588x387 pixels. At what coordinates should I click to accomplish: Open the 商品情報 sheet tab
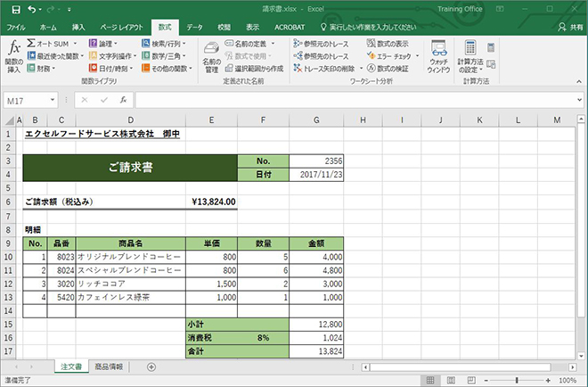click(x=110, y=366)
